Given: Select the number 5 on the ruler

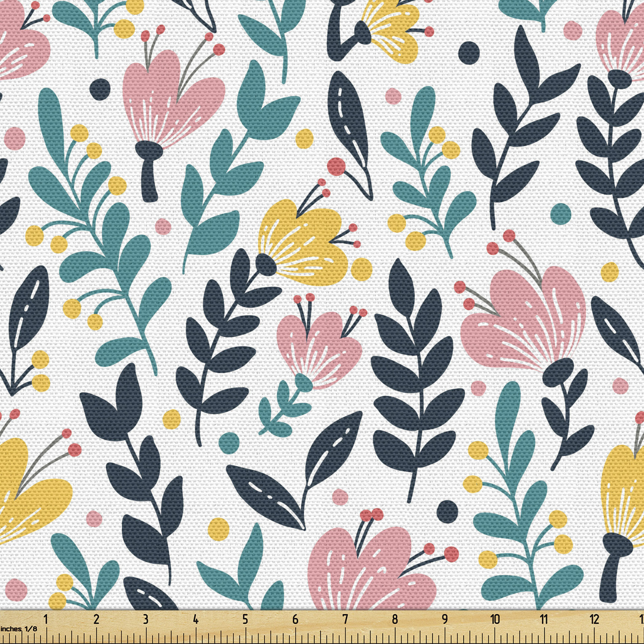Looking at the screenshot, I should 245,619.
